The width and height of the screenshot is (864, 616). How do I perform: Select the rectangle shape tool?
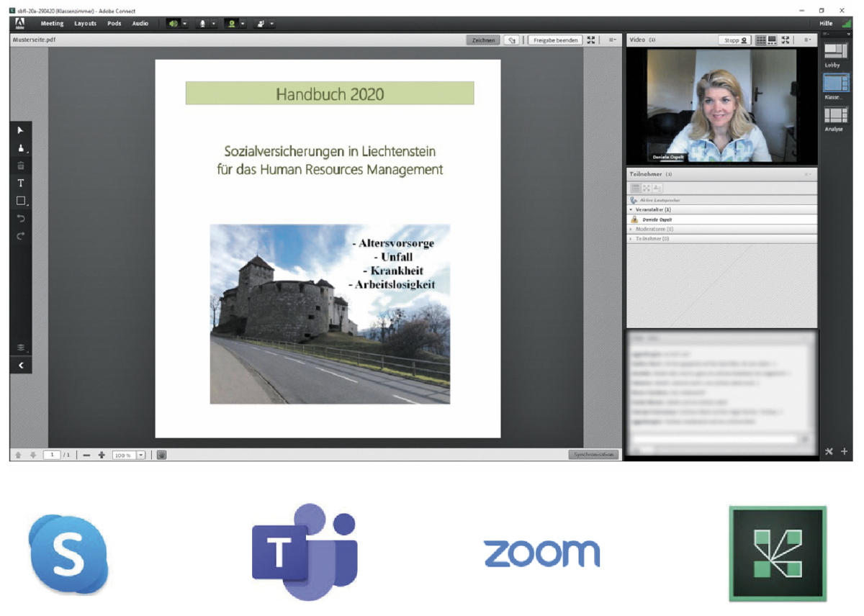tap(21, 201)
